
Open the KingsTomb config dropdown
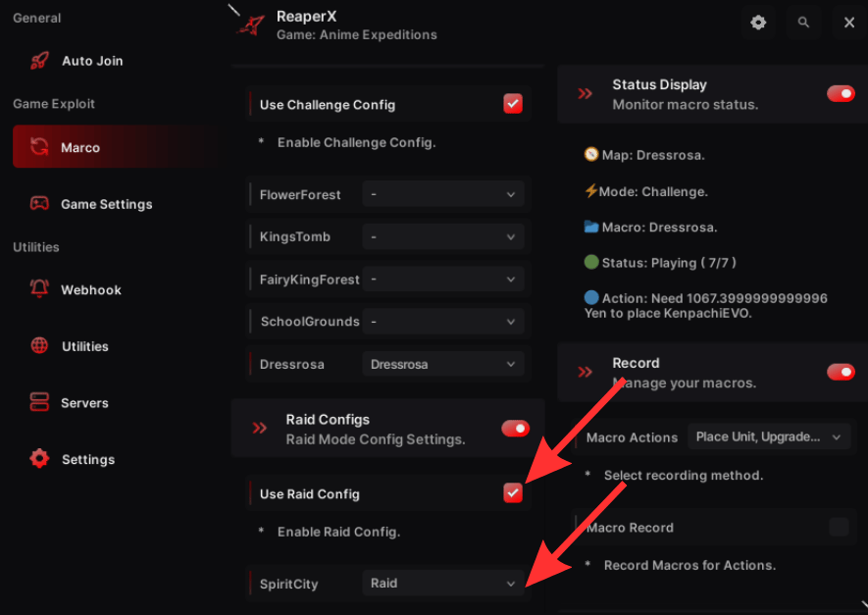click(443, 236)
